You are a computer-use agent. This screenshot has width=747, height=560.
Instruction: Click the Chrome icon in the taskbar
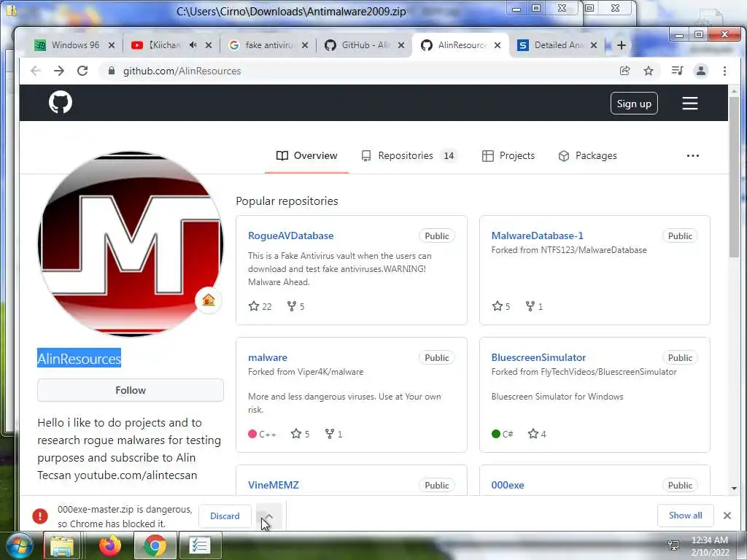pyautogui.click(x=155, y=545)
